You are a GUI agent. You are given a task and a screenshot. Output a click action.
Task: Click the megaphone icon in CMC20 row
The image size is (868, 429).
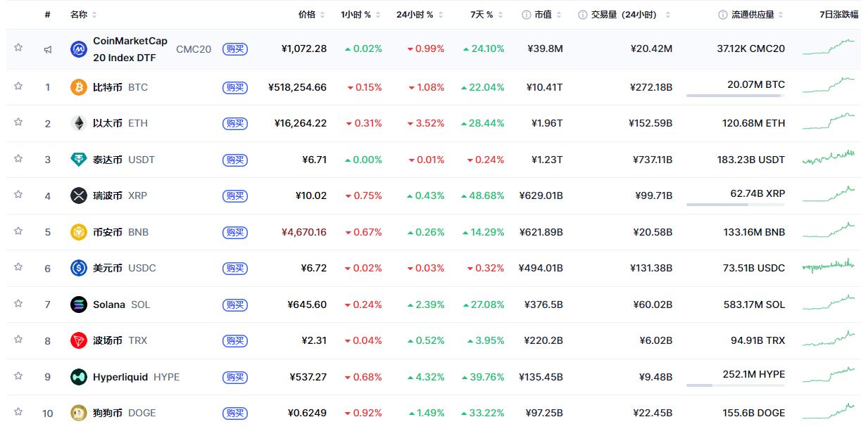click(48, 49)
